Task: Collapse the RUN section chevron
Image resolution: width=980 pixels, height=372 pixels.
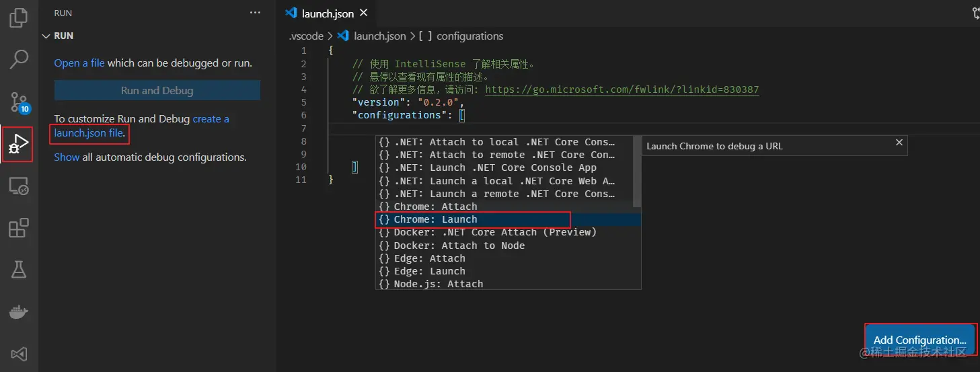Action: coord(46,36)
